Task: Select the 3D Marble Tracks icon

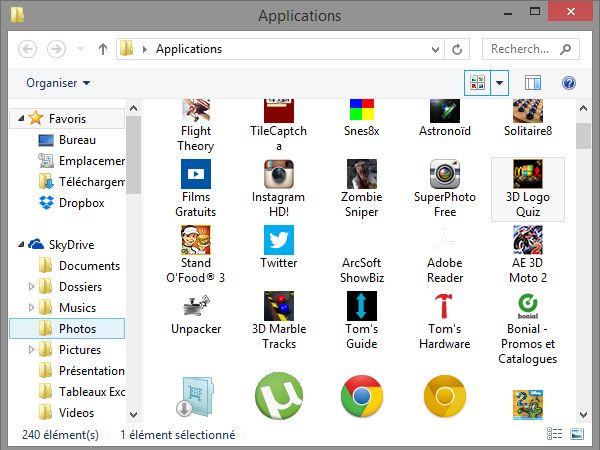Action: click(279, 306)
